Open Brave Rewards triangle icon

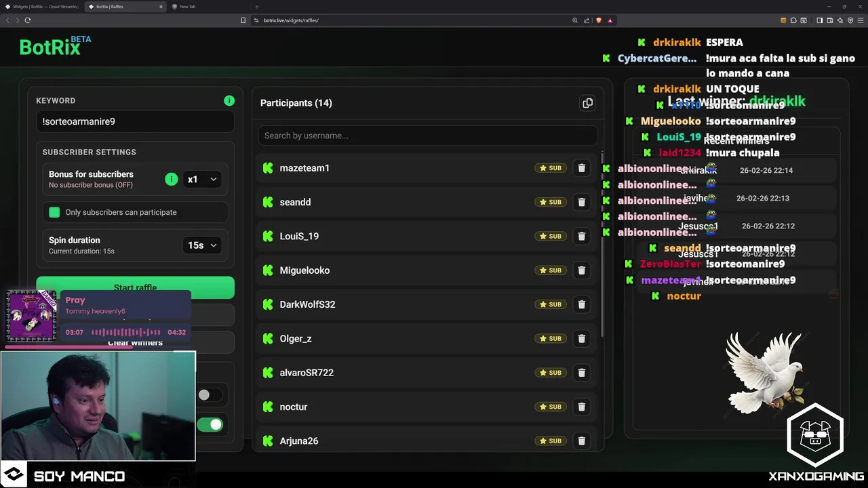610,20
